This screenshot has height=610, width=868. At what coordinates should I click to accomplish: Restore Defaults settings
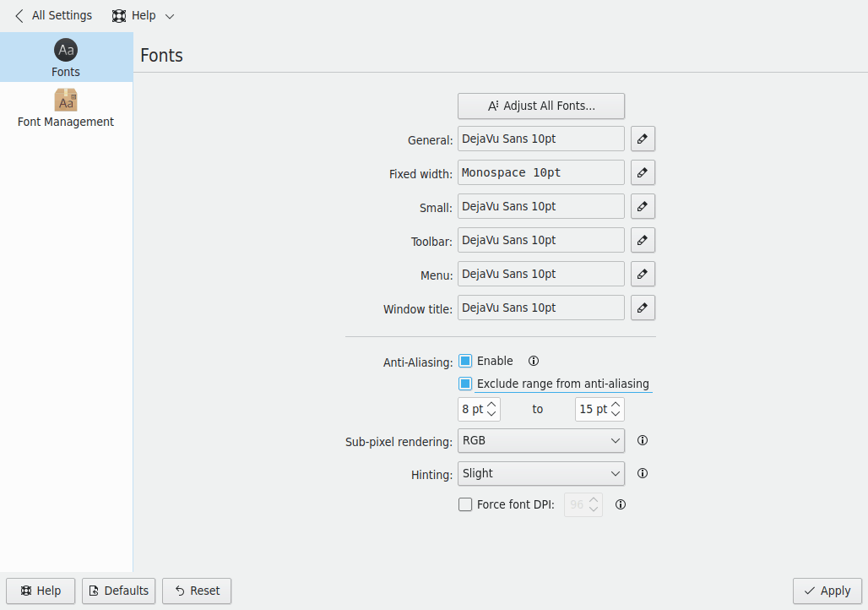click(x=118, y=591)
